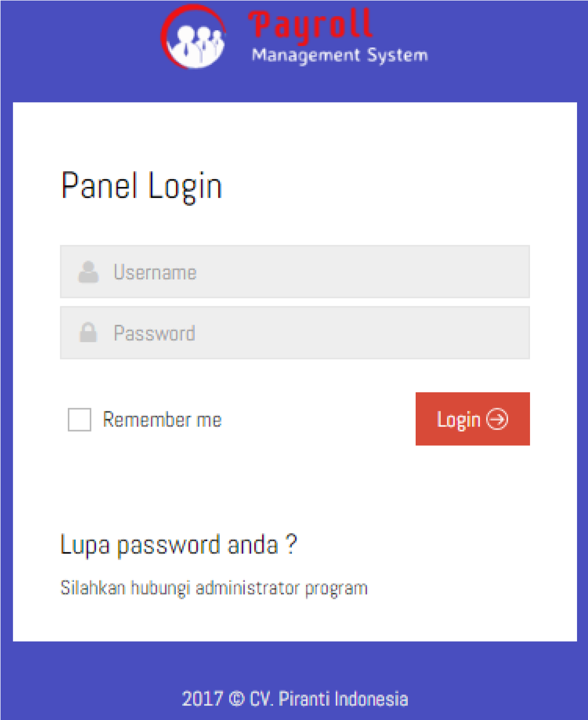Viewport: 588px width, 720px height.
Task: Click the person icon in Username field
Action: (x=89, y=271)
